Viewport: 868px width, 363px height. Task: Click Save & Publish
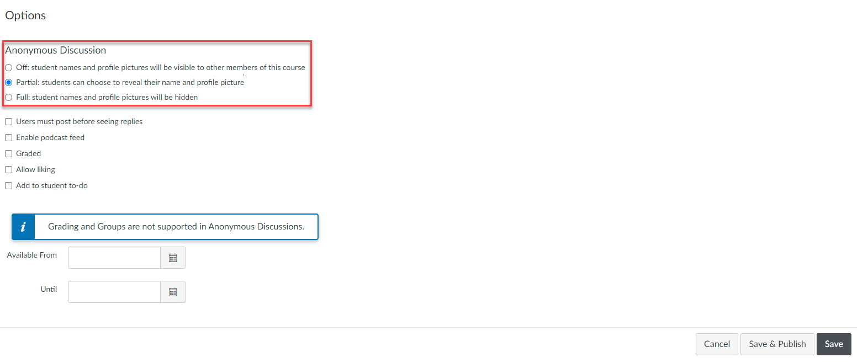pos(777,344)
